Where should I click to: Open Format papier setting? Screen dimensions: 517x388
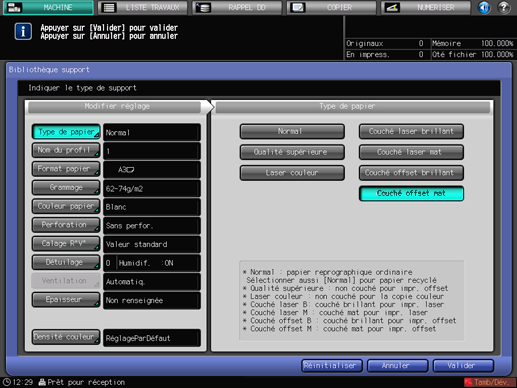[66, 169]
